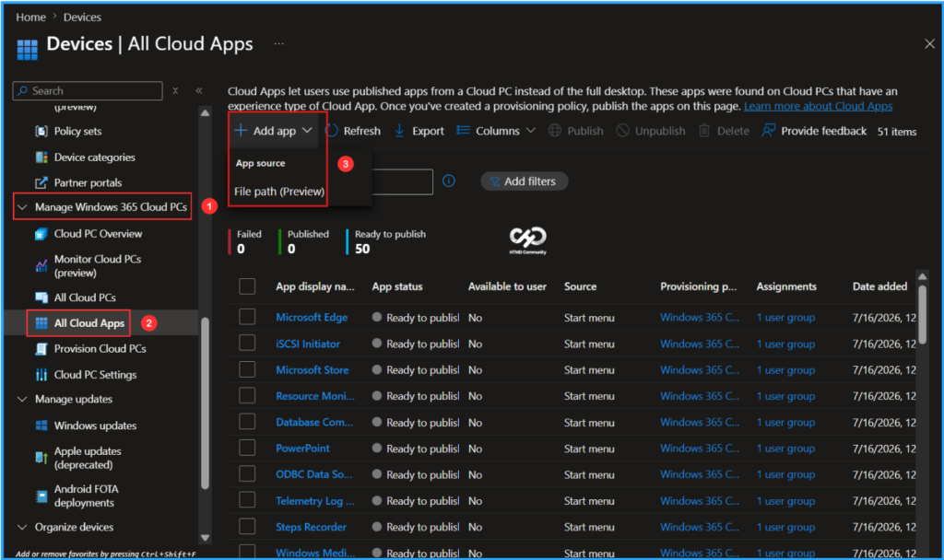Open All Cloud PCs in the sidebar

tap(85, 297)
